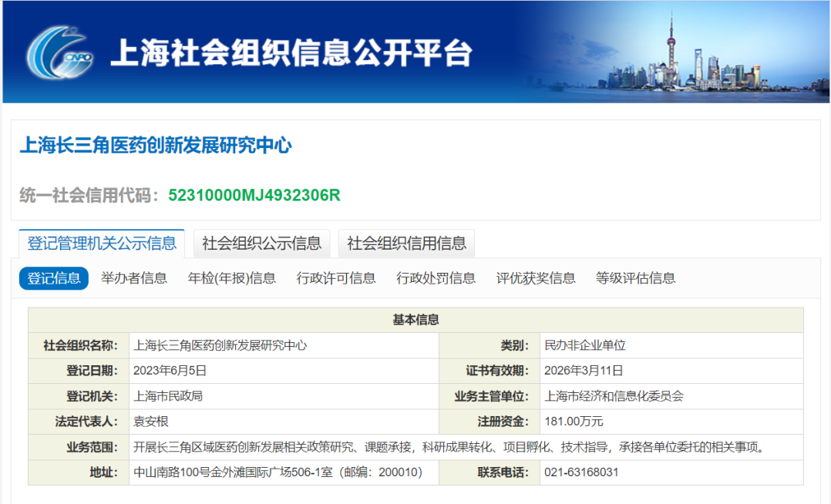The width and height of the screenshot is (831, 504).
Task: Click the 上海市经济和信息化委员会 cell
Action: [614, 396]
